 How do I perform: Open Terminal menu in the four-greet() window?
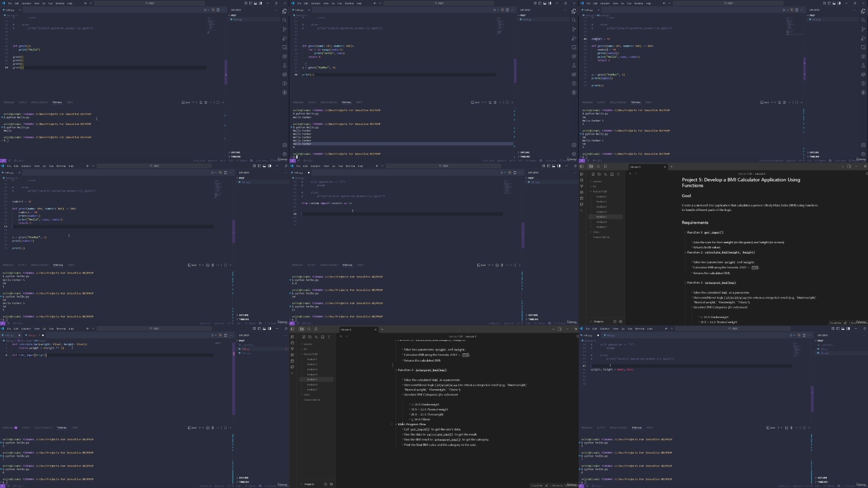[x=60, y=3]
